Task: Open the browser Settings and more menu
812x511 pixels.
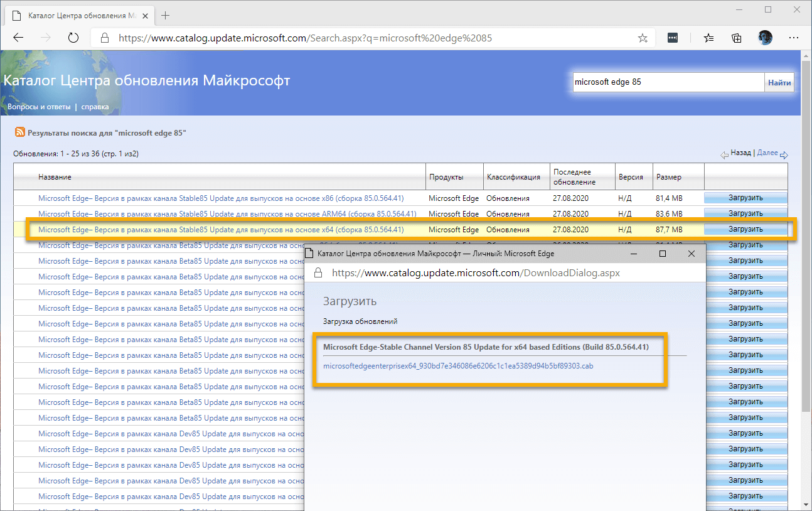Action: click(x=793, y=38)
